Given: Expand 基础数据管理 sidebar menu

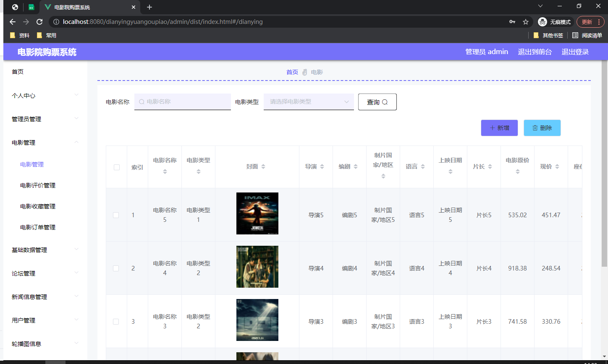Looking at the screenshot, I should click(x=45, y=250).
